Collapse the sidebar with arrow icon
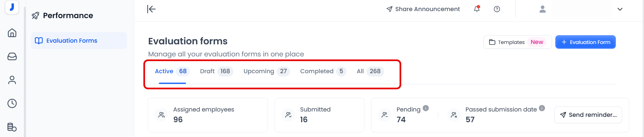Image resolution: width=644 pixels, height=137 pixels. coord(151,9)
